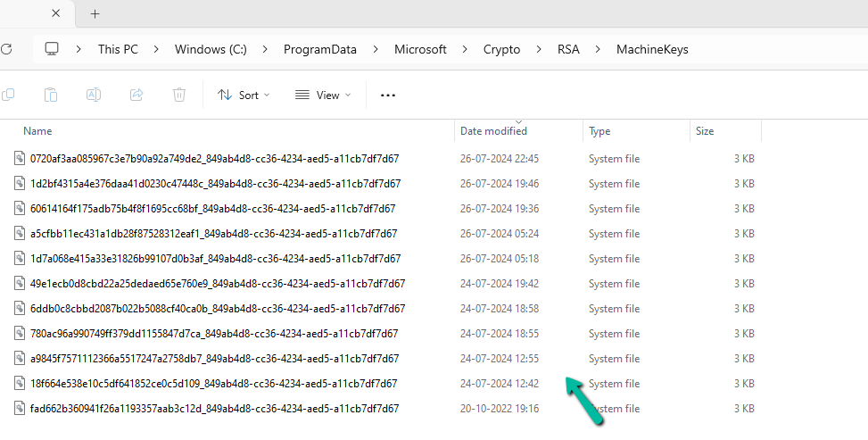Click the Refresh icon beside the address bar
The image size is (868, 440).
pos(5,49)
